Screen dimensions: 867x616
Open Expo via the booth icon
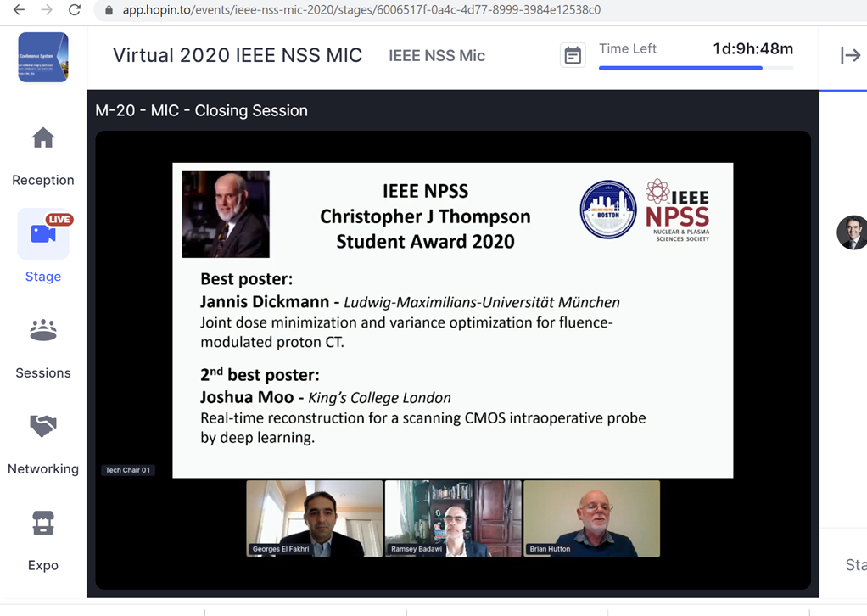click(43, 523)
